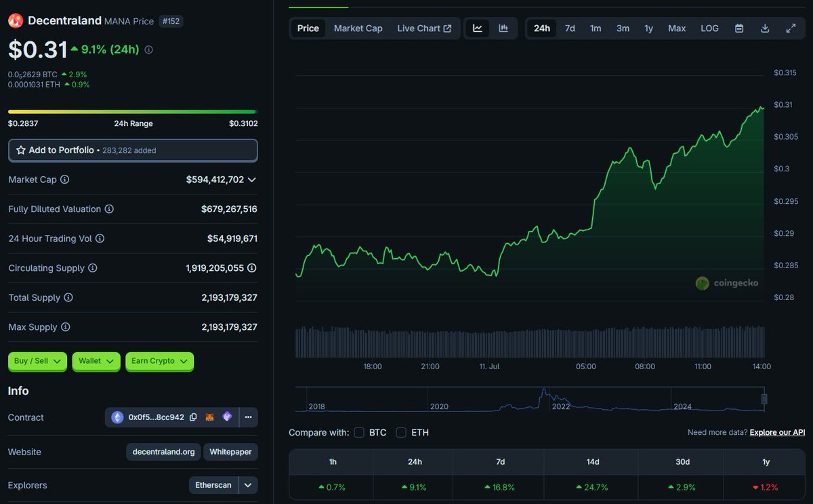The width and height of the screenshot is (813, 504).
Task: Enable ETH comparison checkbox
Action: (401, 432)
